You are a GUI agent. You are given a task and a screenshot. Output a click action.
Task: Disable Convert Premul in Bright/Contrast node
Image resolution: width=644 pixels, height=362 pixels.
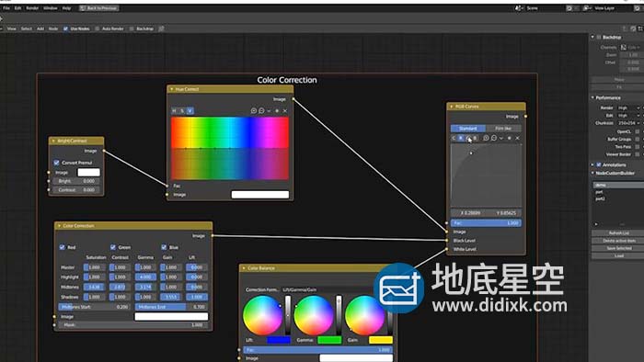57,163
